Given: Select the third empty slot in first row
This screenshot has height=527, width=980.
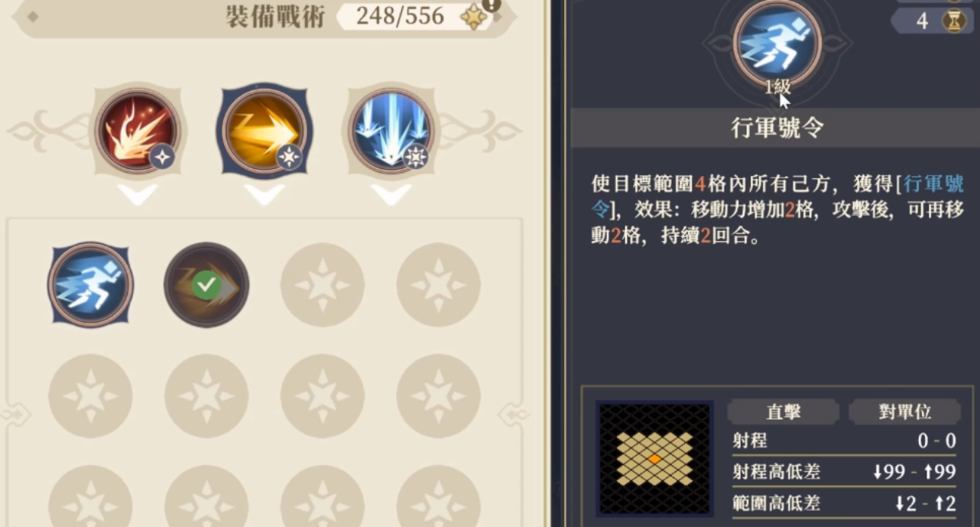Looking at the screenshot, I should (x=323, y=285).
